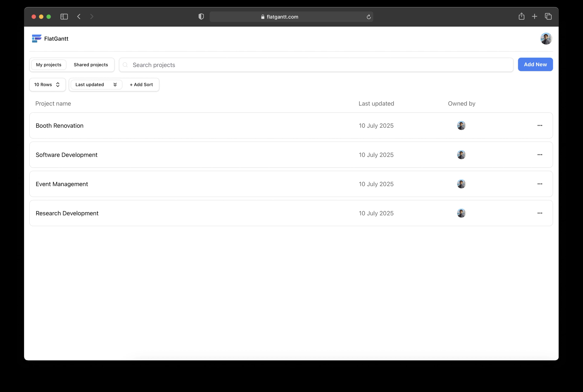This screenshot has width=583, height=392.
Task: Go back using browser back arrow
Action: (79, 17)
